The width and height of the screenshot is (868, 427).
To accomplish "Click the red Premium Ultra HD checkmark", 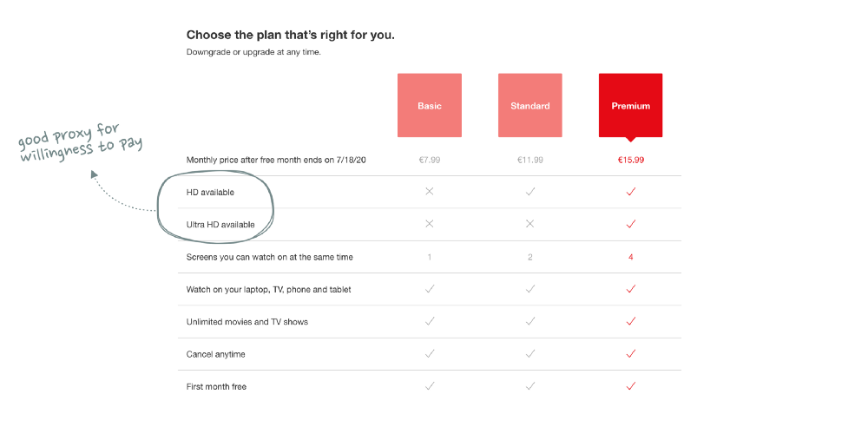I will pyautogui.click(x=630, y=224).
